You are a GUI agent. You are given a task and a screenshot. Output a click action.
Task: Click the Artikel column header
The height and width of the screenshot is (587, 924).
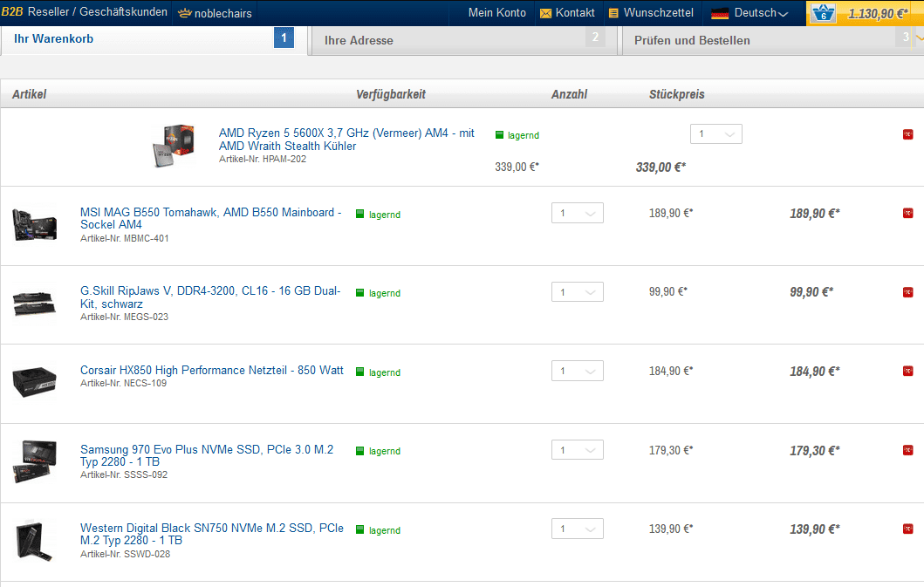point(29,94)
